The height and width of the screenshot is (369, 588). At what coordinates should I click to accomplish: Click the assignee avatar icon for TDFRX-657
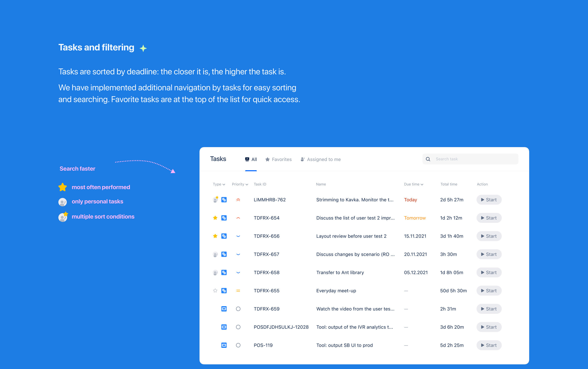pos(215,254)
